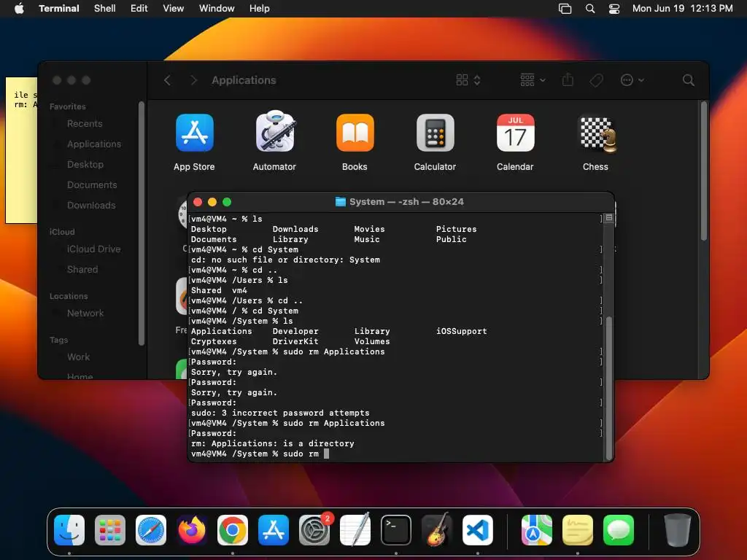
Task: Click 'sudo: 3 incorrect password attempts' line
Action: pyautogui.click(x=280, y=413)
